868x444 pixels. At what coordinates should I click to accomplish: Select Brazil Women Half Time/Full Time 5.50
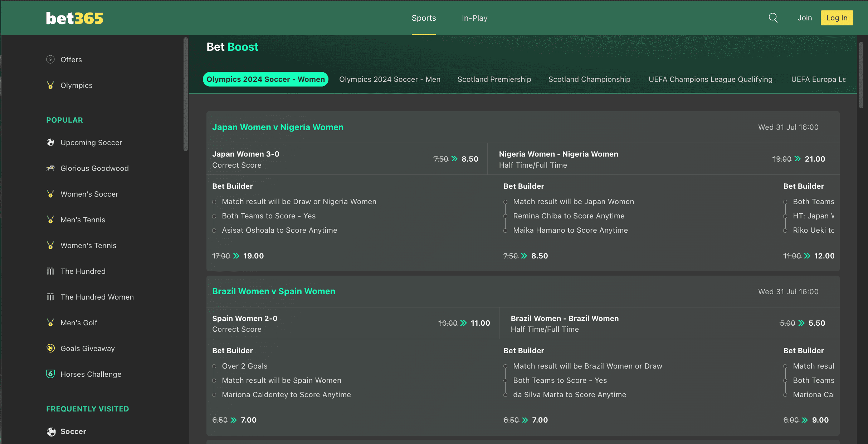669,323
